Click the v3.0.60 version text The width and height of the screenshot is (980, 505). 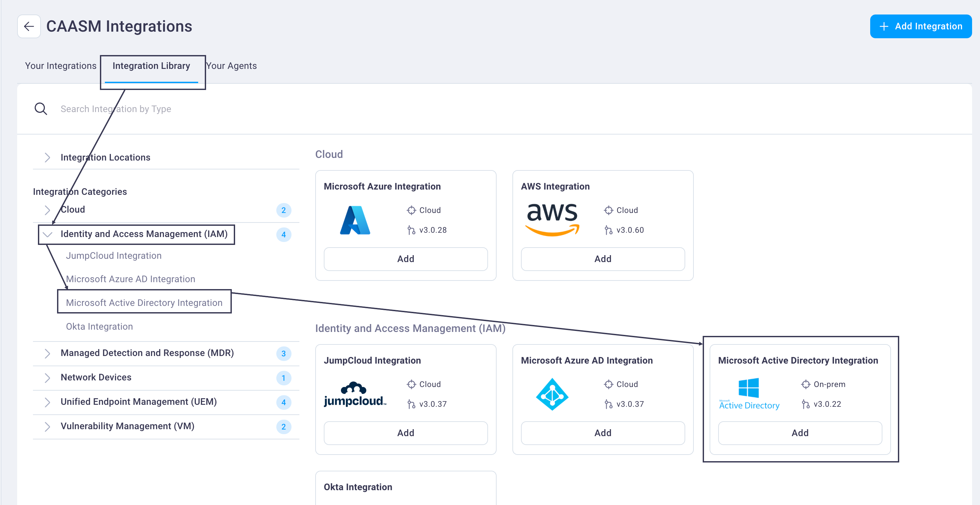coord(630,230)
